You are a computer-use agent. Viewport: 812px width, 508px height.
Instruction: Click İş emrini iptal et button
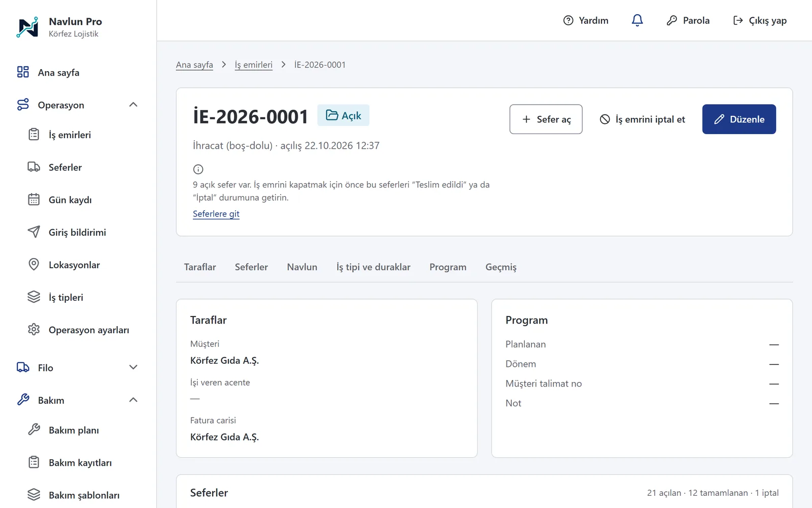coord(642,119)
